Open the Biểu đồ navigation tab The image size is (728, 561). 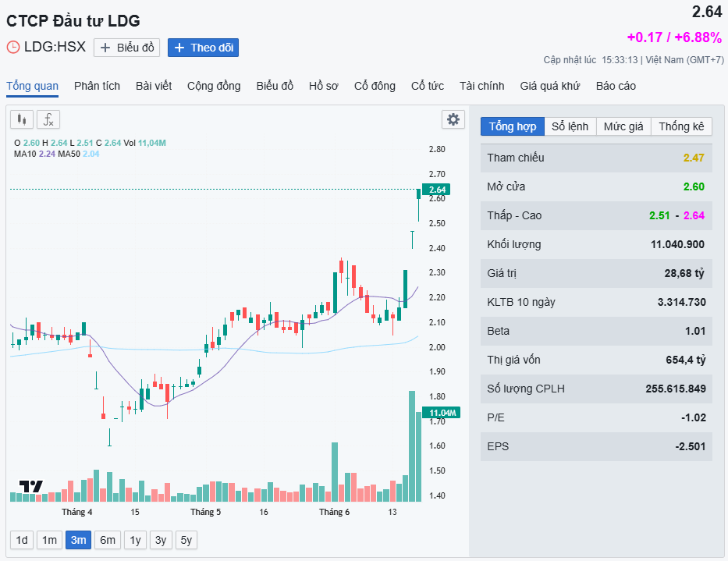pyautogui.click(x=275, y=86)
